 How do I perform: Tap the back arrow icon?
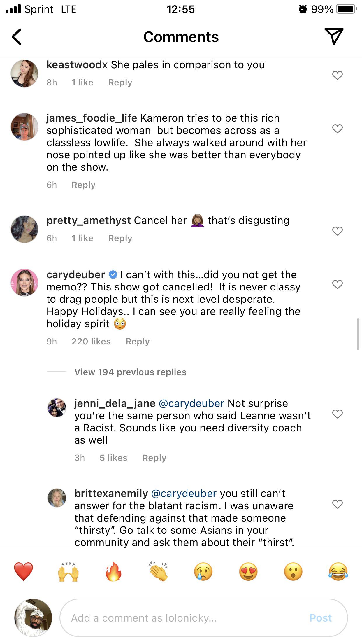click(x=17, y=37)
